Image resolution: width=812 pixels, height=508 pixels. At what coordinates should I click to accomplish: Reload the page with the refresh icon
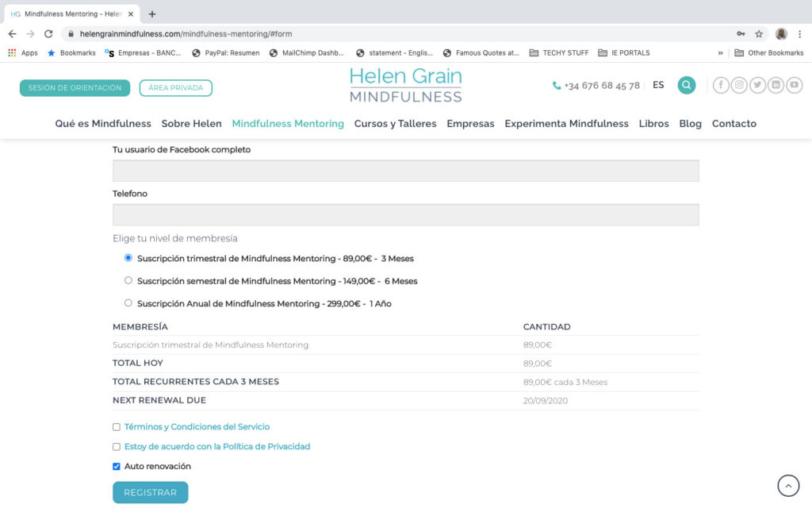pyautogui.click(x=48, y=33)
